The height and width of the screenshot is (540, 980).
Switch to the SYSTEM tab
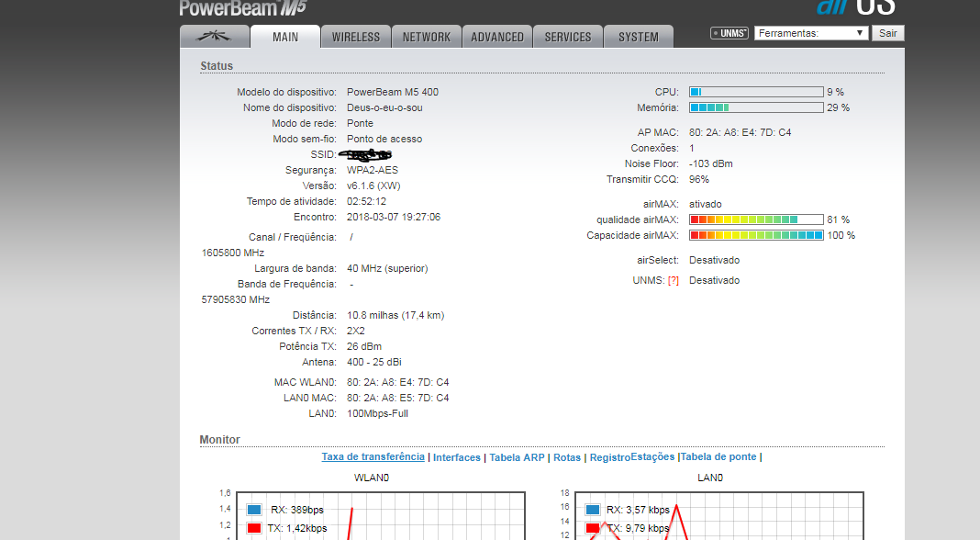tap(638, 37)
